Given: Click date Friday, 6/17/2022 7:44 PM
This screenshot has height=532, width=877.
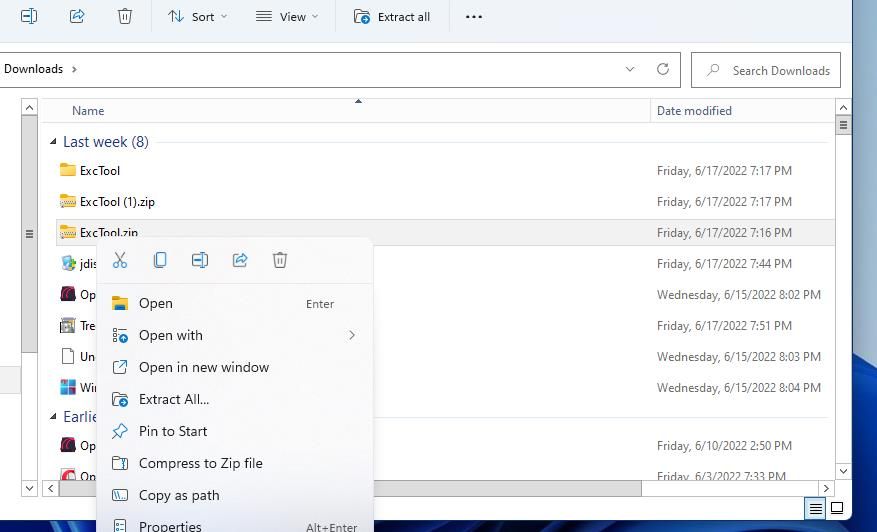Looking at the screenshot, I should [724, 263].
